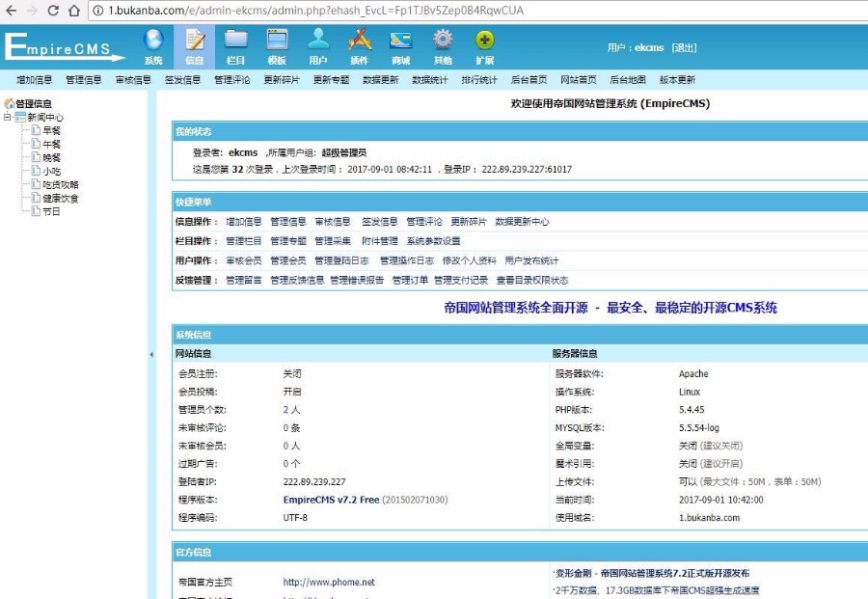868x599 pixels.
Task: Click the browser forward arrow
Action: 32,10
